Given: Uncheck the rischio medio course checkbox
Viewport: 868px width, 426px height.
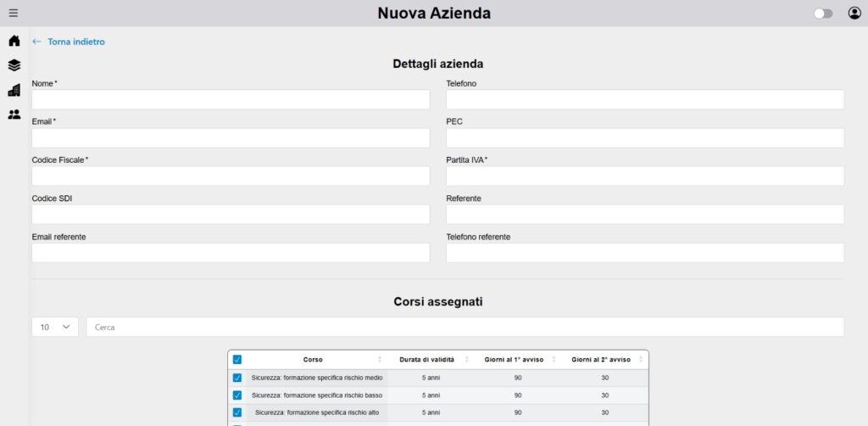Looking at the screenshot, I should [237, 378].
